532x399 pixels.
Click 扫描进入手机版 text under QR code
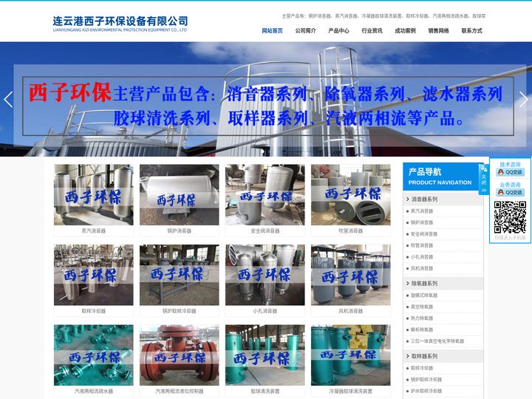point(510,238)
